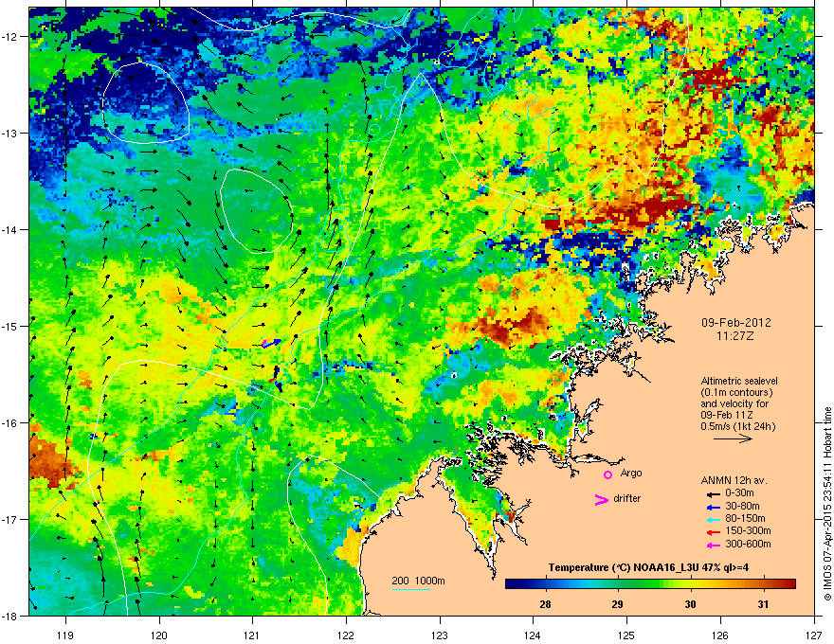
Task: Click the temperature color bar at 28
Action: (x=545, y=583)
